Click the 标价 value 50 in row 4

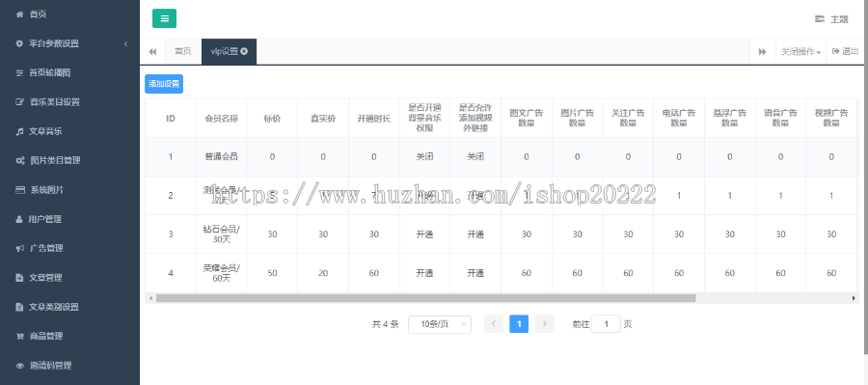[272, 273]
